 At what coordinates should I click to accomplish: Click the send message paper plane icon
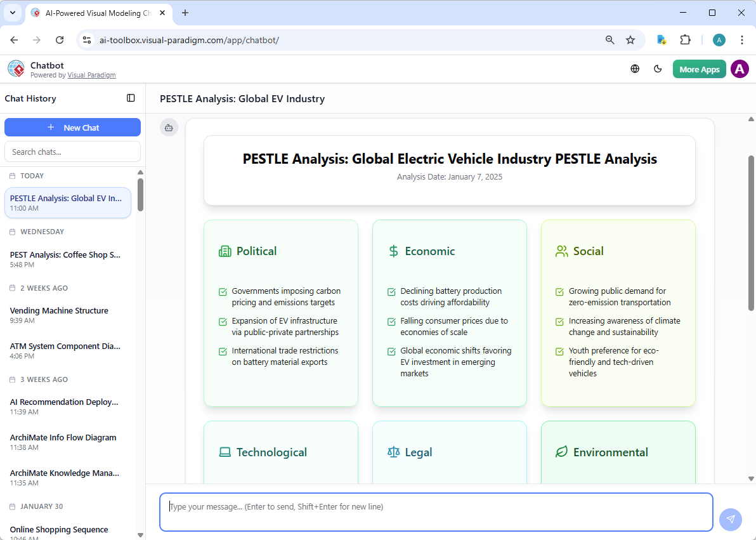(x=731, y=519)
